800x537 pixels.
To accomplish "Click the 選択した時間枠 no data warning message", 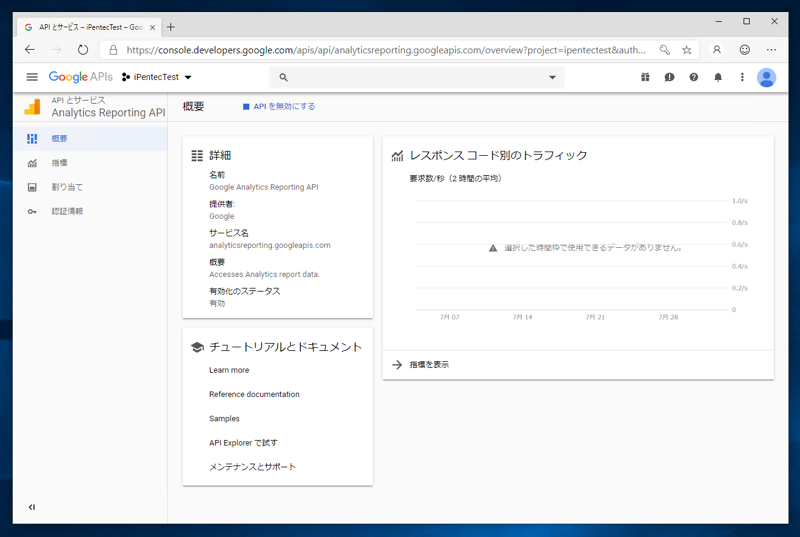I will pos(586,248).
